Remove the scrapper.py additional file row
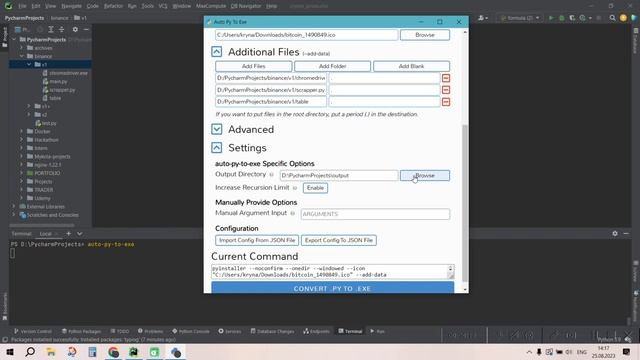This screenshot has width=640, height=360. (x=446, y=90)
